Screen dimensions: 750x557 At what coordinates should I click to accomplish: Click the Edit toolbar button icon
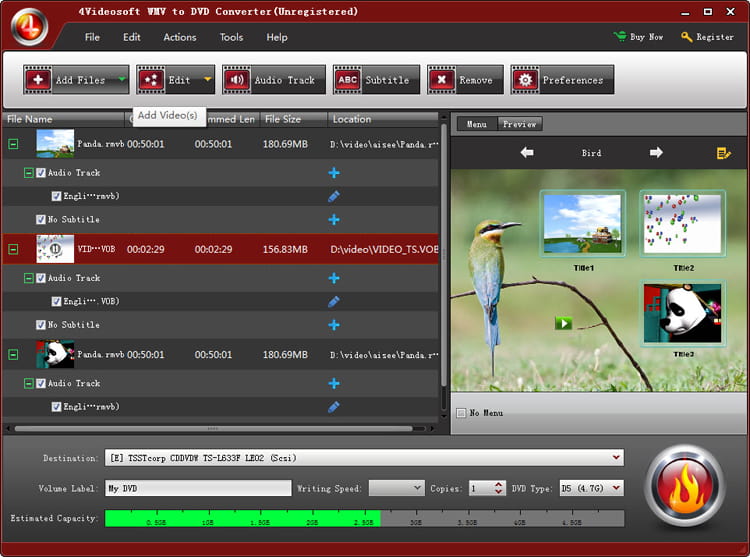151,80
